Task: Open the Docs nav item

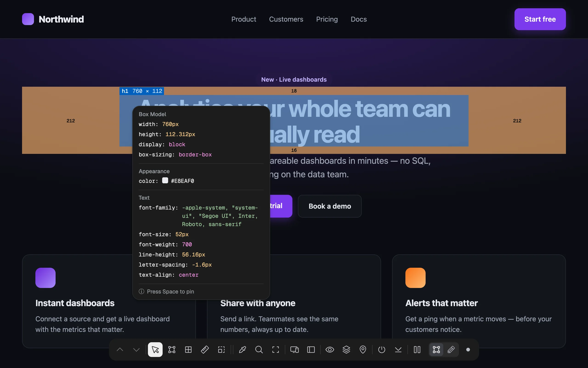Action: point(359,19)
